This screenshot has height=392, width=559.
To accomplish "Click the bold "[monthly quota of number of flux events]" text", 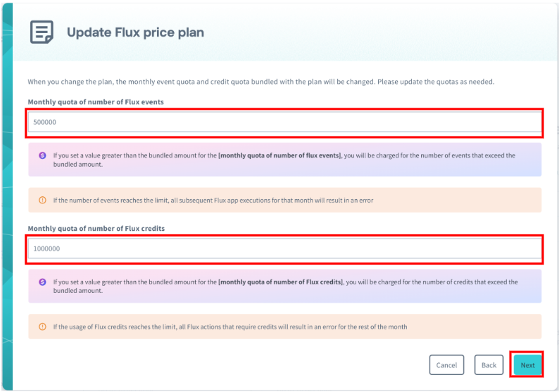I will coord(279,156).
